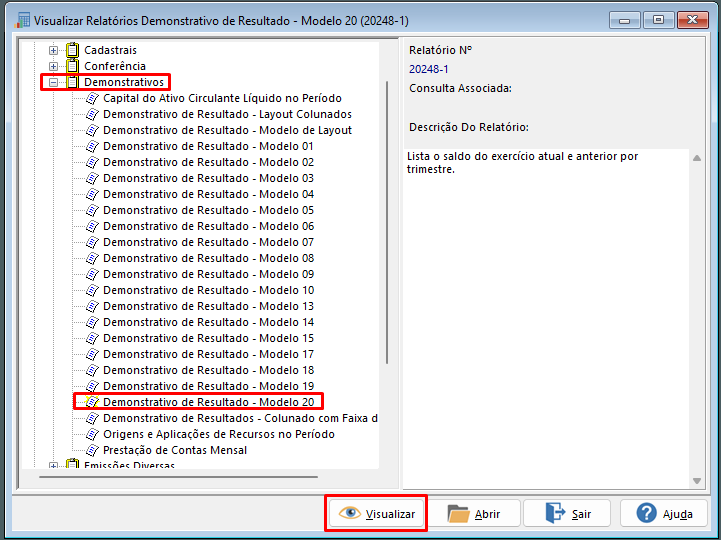Screen dimensions: 721x540
Task: Select Demonstrativo de Resultado - Modelo 19
Action: [x=208, y=386]
